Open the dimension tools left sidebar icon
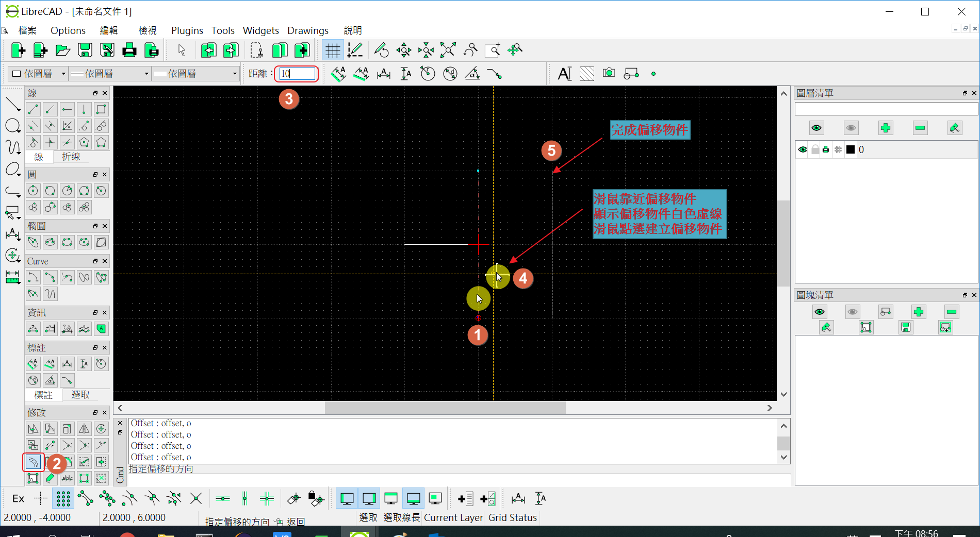Viewport: 980px width, 537px height. (x=12, y=234)
